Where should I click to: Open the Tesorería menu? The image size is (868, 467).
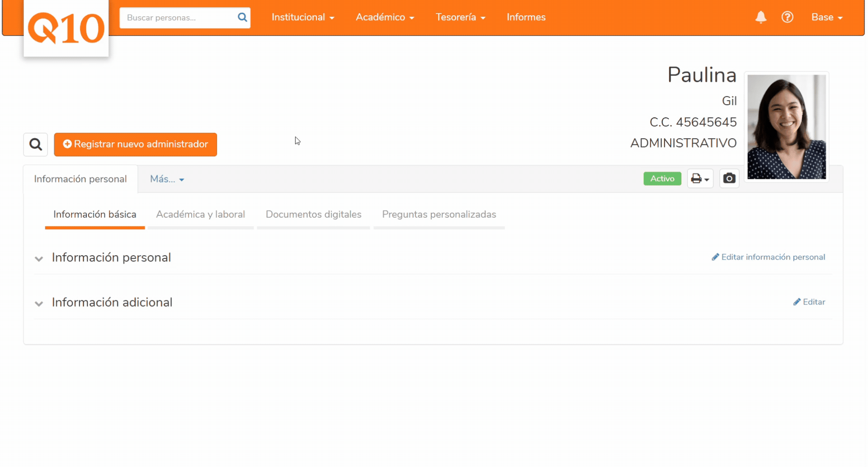[x=461, y=17]
